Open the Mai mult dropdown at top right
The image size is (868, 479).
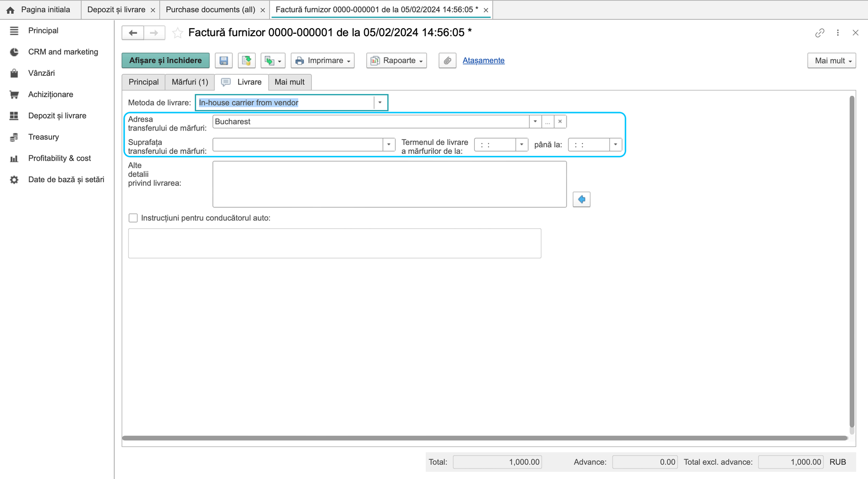[832, 61]
